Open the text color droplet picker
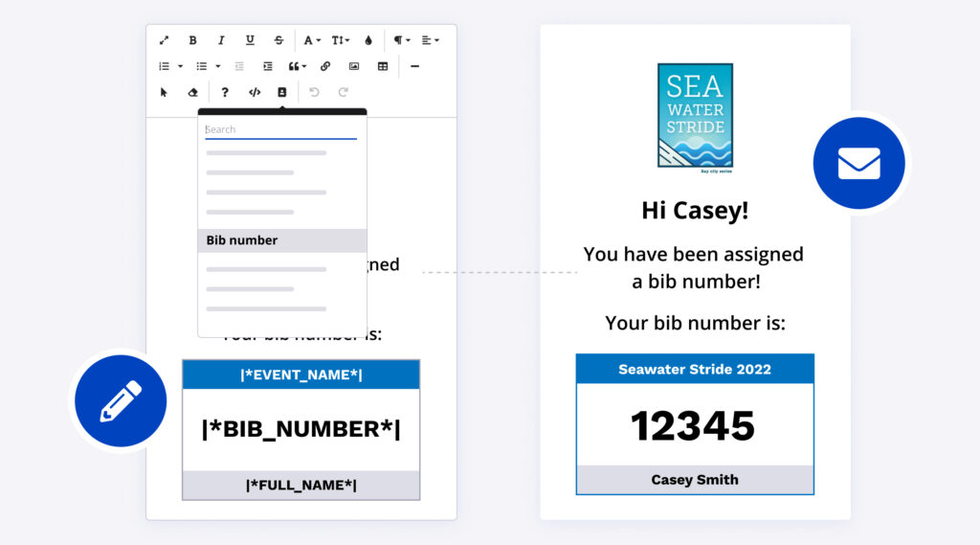 (368, 40)
